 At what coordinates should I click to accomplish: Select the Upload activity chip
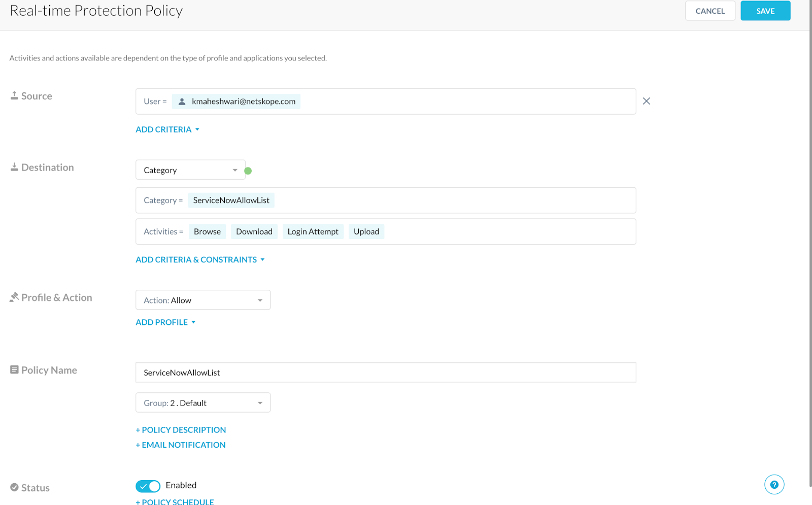tap(366, 231)
